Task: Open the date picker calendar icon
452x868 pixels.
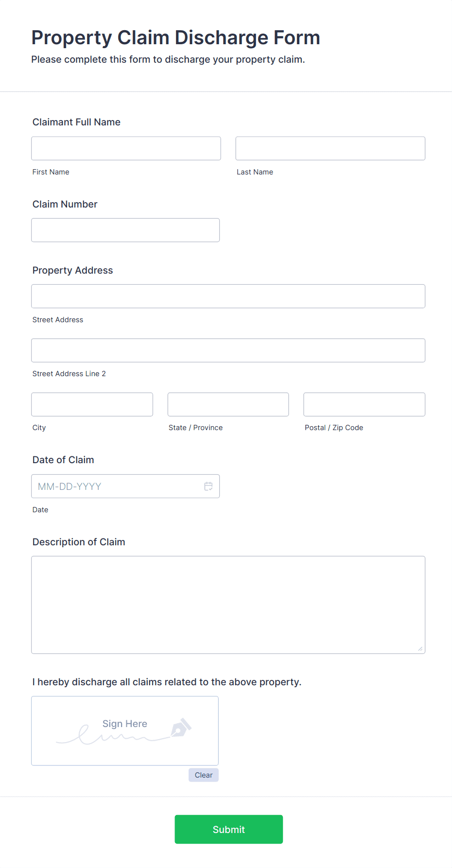Action: (208, 486)
